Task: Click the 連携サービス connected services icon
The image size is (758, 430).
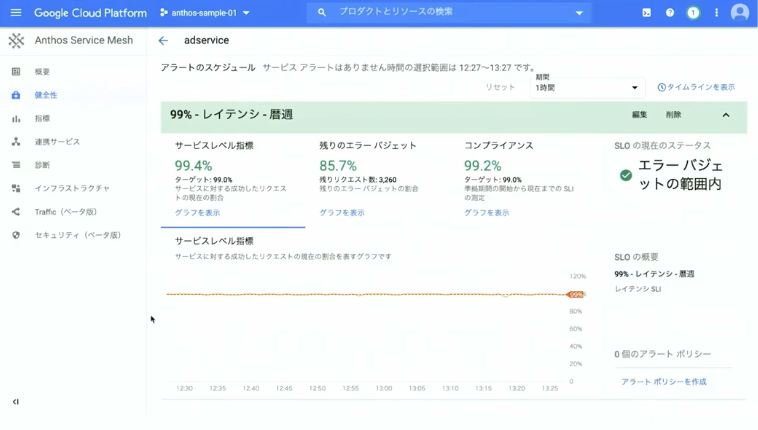Action: 16,142
